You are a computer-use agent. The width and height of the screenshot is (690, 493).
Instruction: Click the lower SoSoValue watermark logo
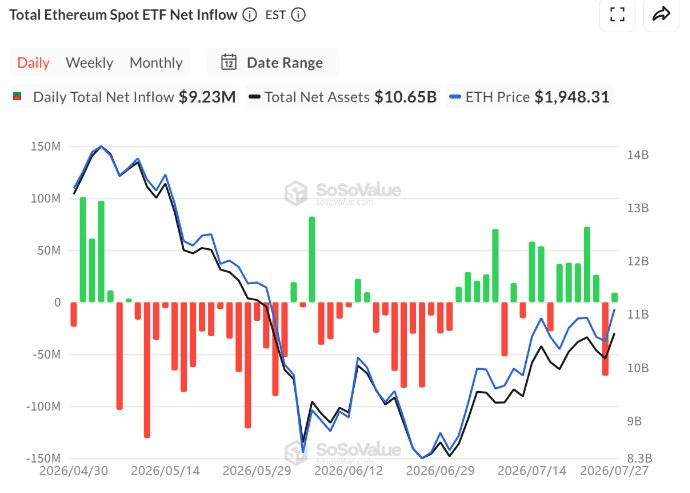(296, 452)
